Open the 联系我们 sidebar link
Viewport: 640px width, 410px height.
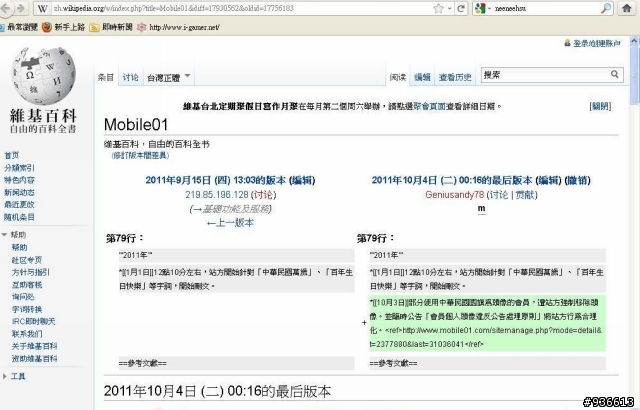point(27,334)
